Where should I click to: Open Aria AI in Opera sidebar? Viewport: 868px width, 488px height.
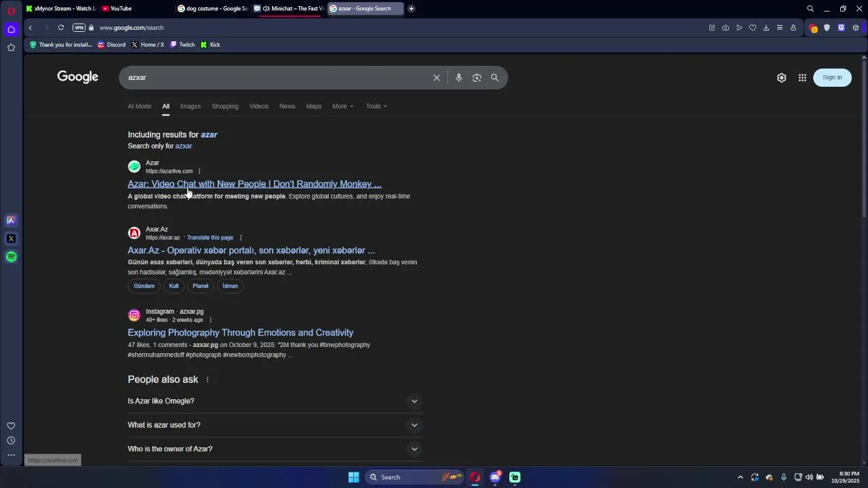(x=12, y=220)
